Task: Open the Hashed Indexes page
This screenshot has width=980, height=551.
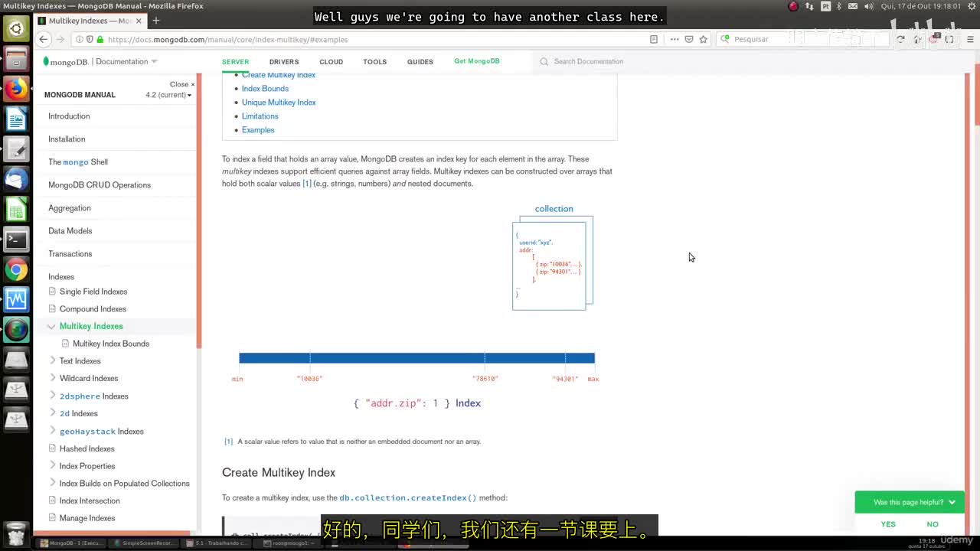Action: [87, 448]
